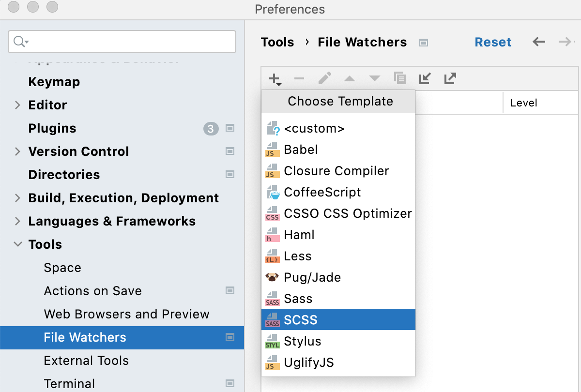Add a new File Watcher with the plus icon
Image resolution: width=581 pixels, height=392 pixels.
(x=274, y=78)
